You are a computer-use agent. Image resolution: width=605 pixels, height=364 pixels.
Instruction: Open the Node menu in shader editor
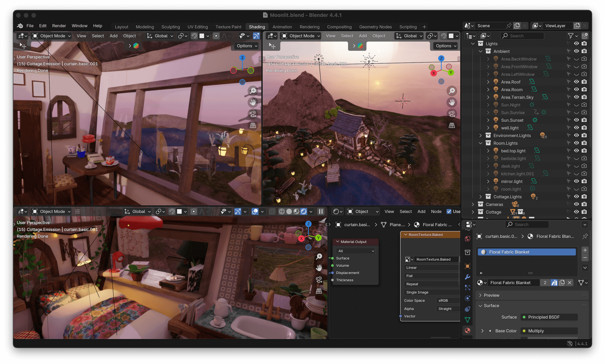pos(436,212)
